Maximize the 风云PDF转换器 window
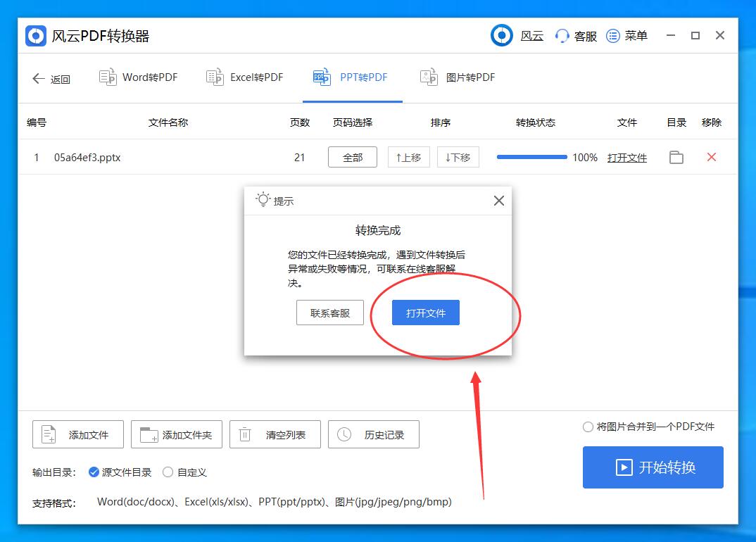756x542 pixels. [695, 35]
